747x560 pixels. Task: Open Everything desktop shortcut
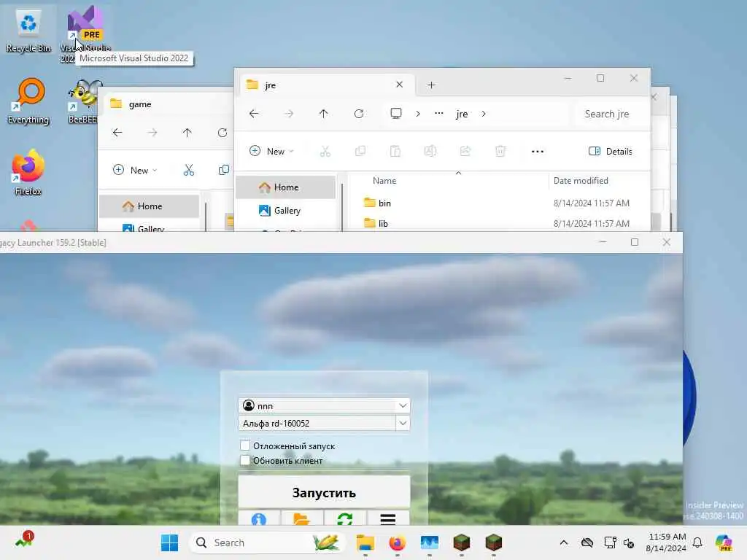pyautogui.click(x=28, y=101)
